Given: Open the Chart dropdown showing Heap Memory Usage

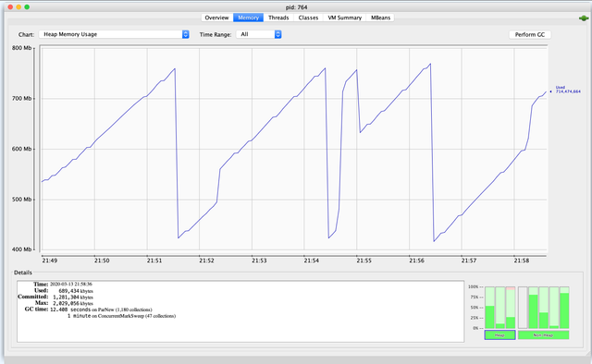Looking at the screenshot, I should tap(114, 34).
